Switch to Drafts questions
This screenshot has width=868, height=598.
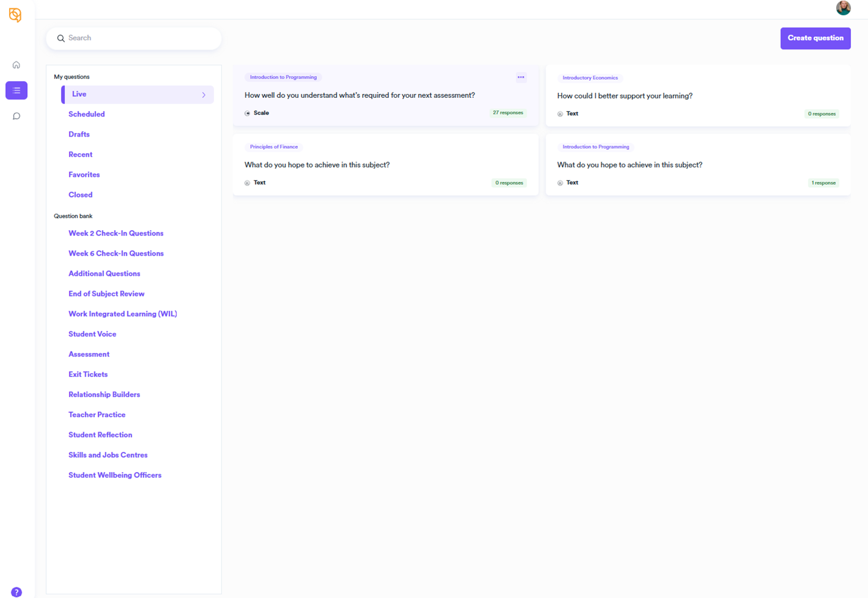pyautogui.click(x=79, y=134)
